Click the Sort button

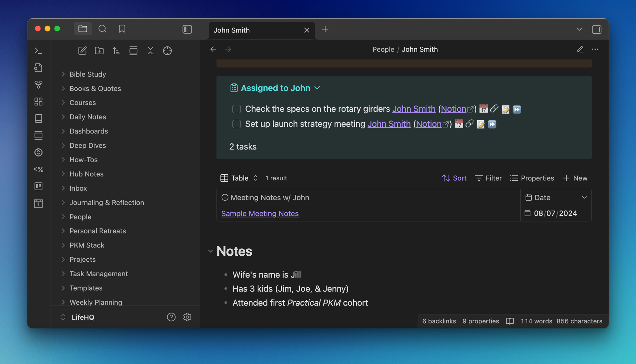pyautogui.click(x=454, y=178)
